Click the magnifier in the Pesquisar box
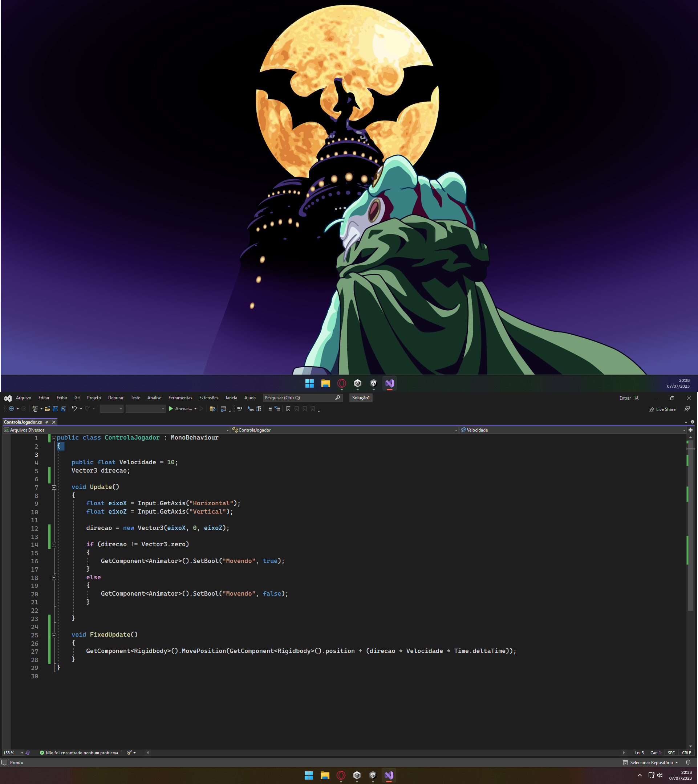 click(337, 398)
